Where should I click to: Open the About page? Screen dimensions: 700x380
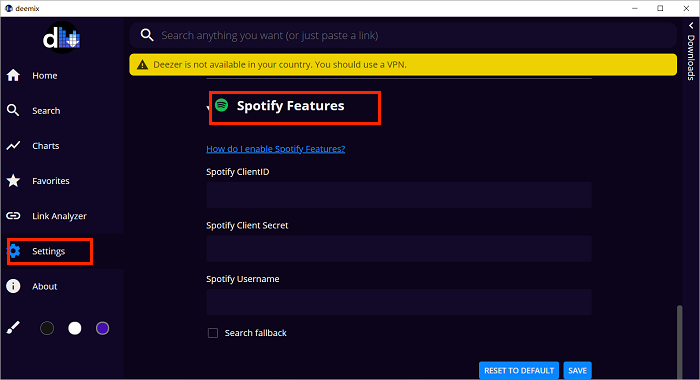(x=45, y=286)
